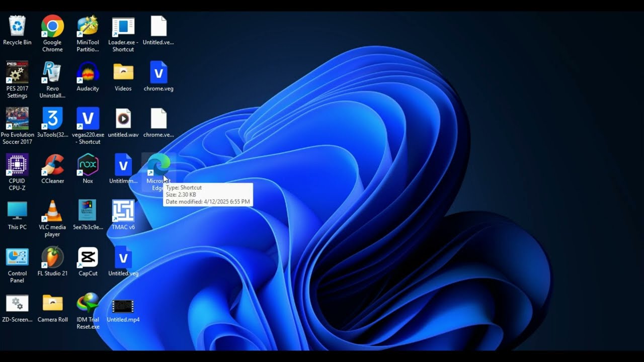Select the chrome.ve... blank file icon

coord(158,119)
